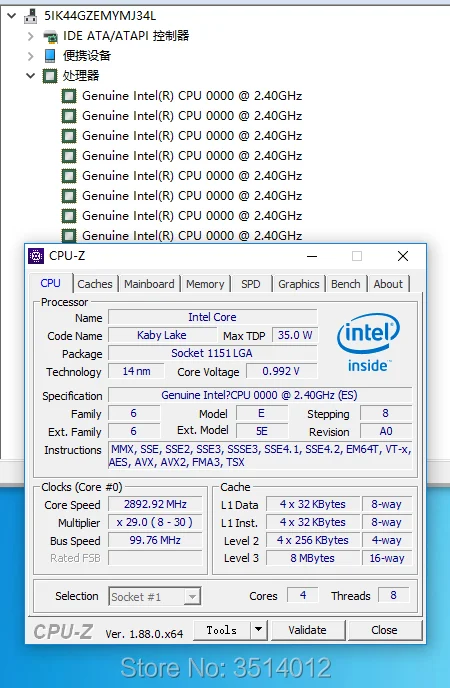This screenshot has width=450, height=688.
Task: Click the Validate button
Action: click(x=307, y=630)
